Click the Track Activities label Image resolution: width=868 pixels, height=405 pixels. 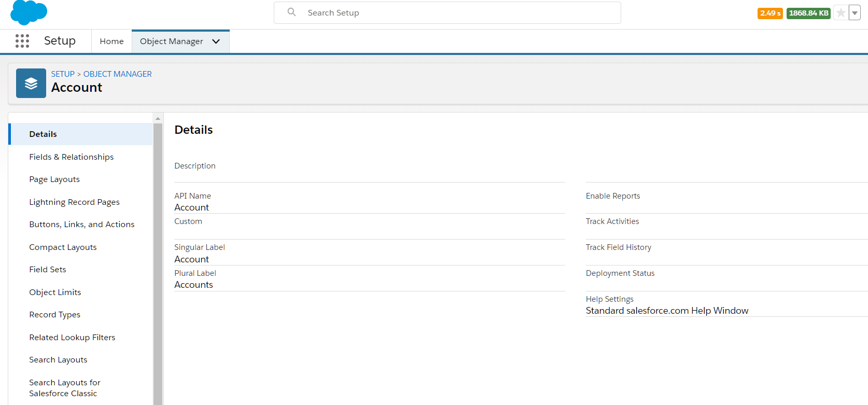(x=612, y=221)
